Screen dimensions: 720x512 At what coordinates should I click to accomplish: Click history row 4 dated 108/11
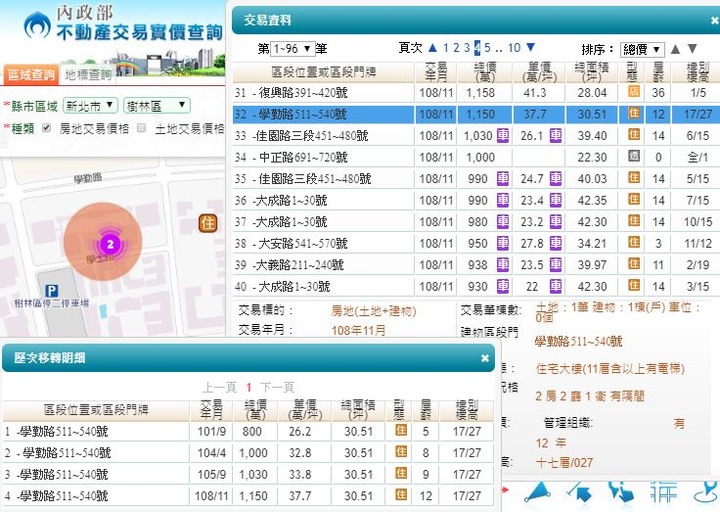pos(248,496)
